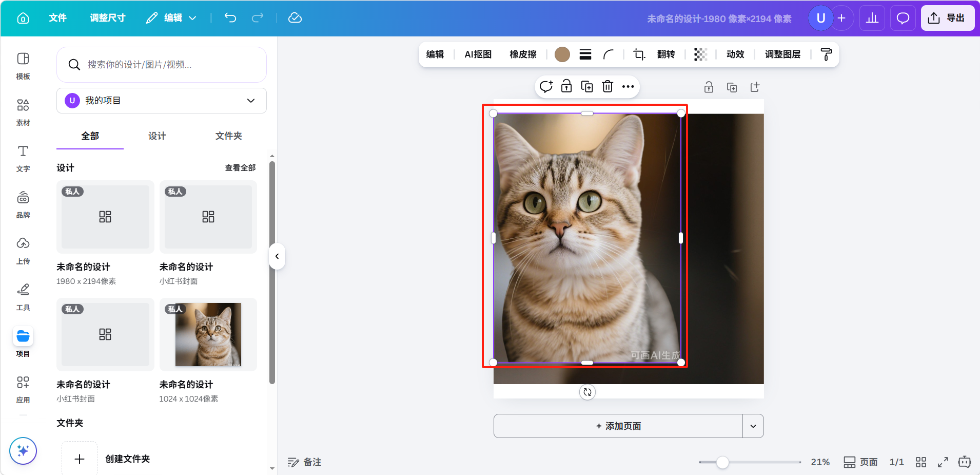The height and width of the screenshot is (475, 980).
Task: Toggle the page lock icon above canvas
Action: 709,87
